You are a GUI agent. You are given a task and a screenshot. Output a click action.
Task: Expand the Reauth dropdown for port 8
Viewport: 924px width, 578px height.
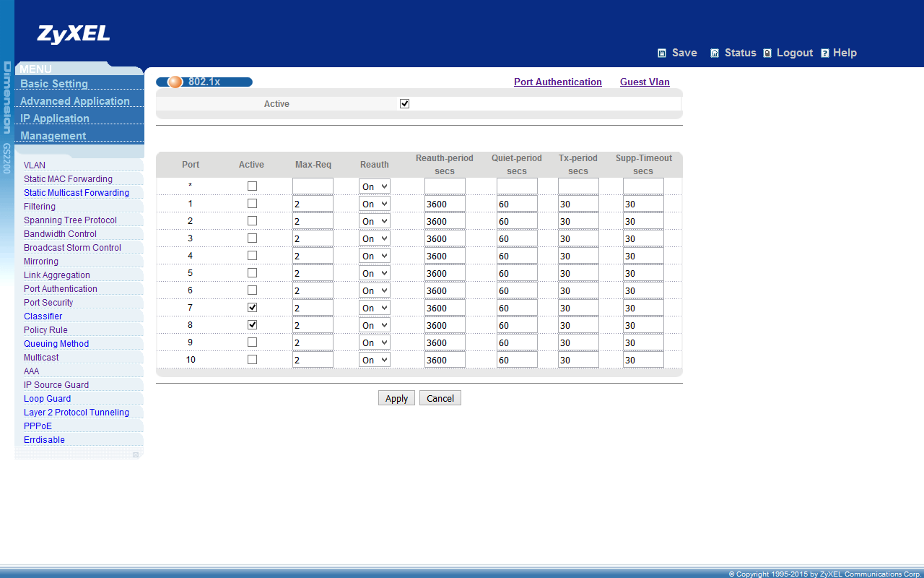pyautogui.click(x=375, y=325)
